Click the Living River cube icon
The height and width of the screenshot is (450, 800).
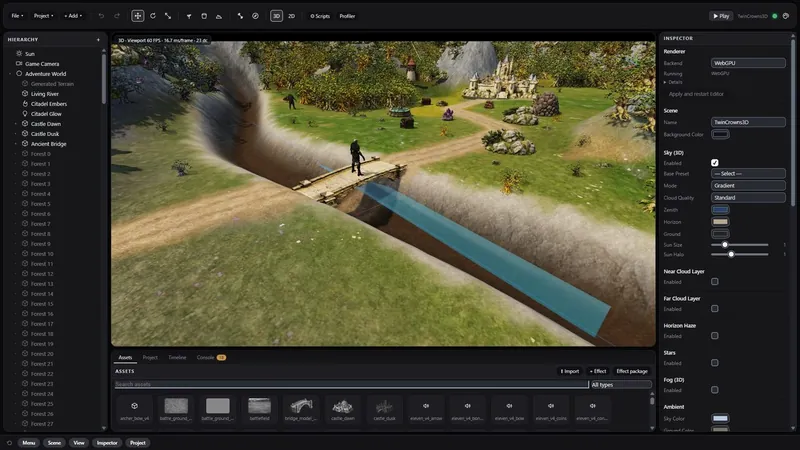24,94
